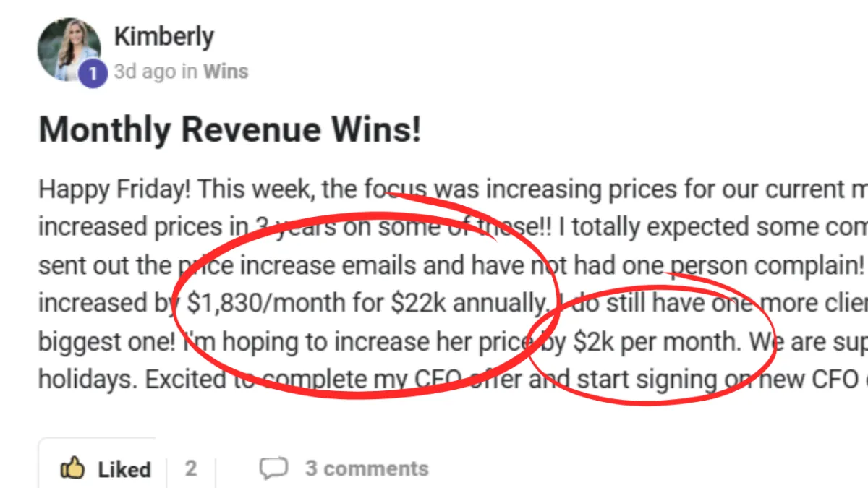This screenshot has width=868, height=488.
Task: Click the word 'in' before Wins
Action: tap(190, 72)
